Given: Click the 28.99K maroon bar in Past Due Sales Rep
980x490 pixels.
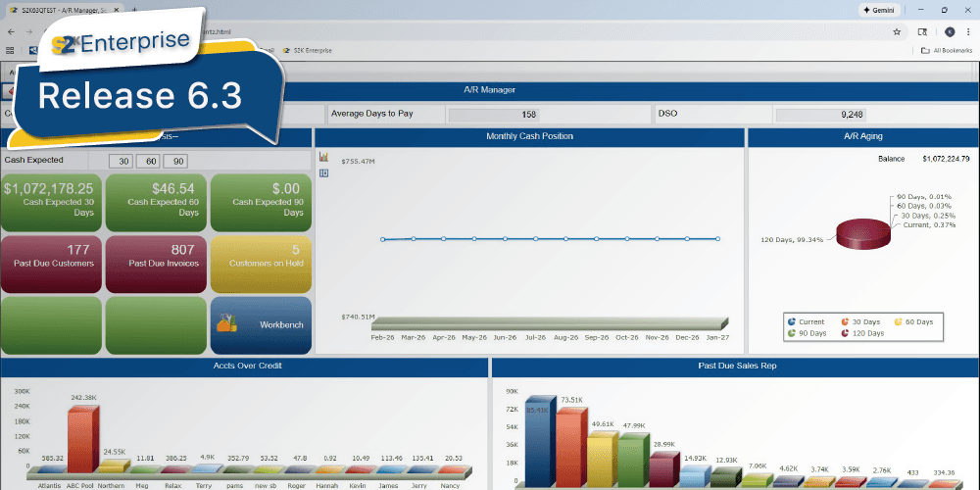Looking at the screenshot, I should pos(663,469).
